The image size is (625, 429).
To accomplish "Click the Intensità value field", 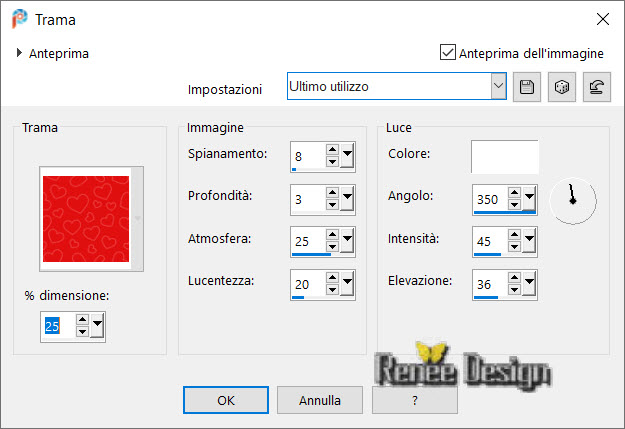I will click(x=490, y=242).
